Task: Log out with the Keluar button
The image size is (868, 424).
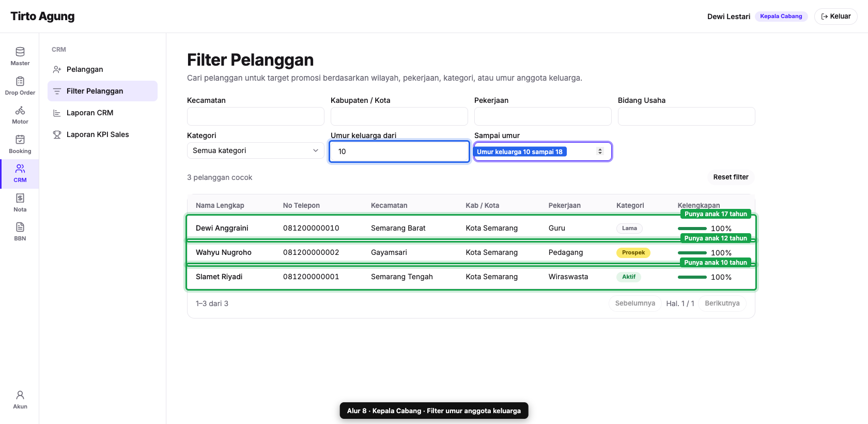Action: coord(835,17)
